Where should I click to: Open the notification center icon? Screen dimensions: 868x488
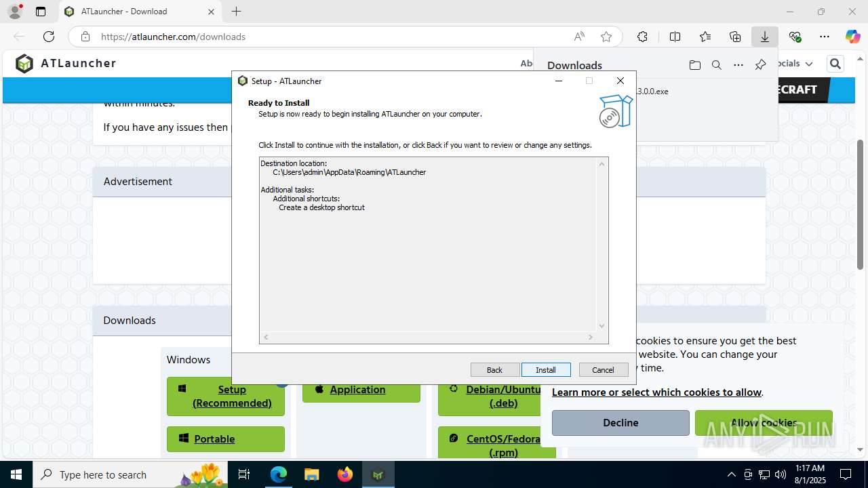(846, 474)
